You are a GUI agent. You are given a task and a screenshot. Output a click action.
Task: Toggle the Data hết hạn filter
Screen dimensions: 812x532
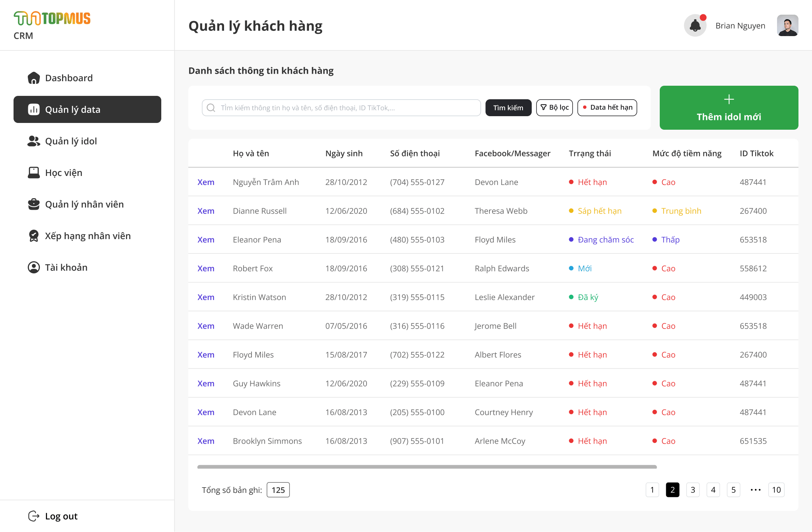click(607, 108)
